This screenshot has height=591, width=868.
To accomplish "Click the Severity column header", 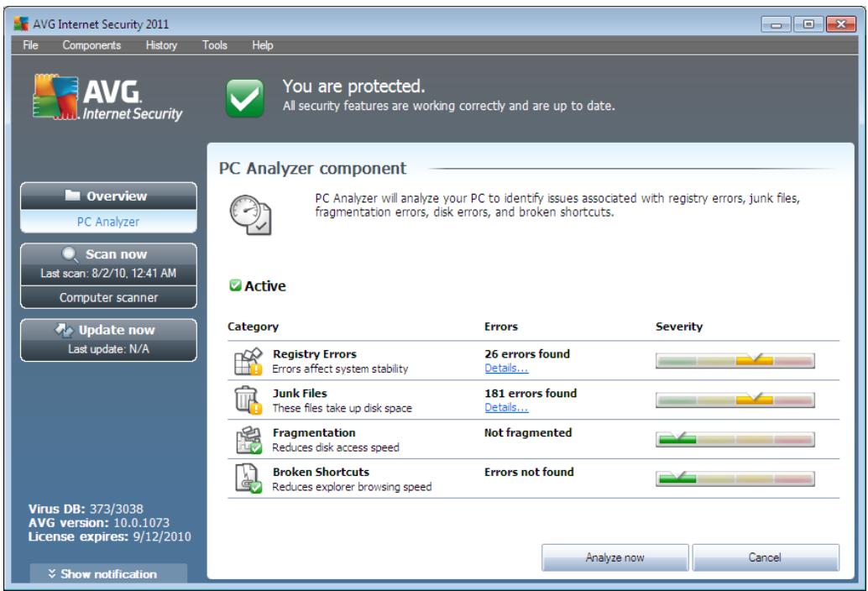I will coord(679,327).
